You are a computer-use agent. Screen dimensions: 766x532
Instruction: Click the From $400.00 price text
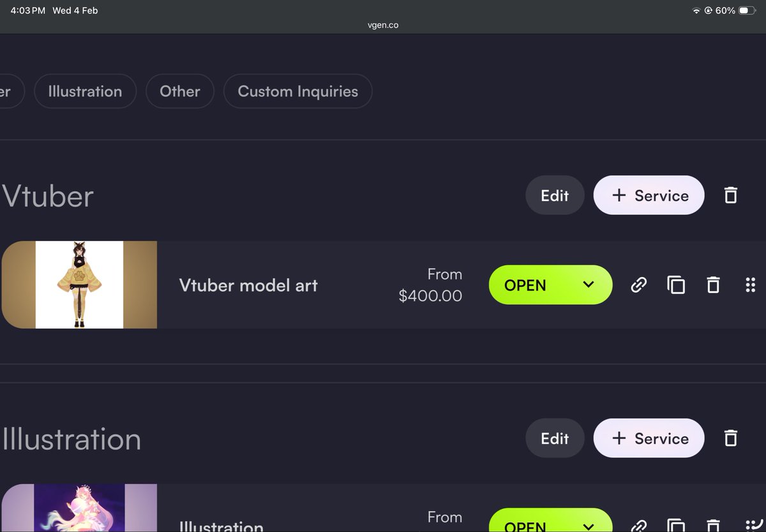[x=430, y=285]
